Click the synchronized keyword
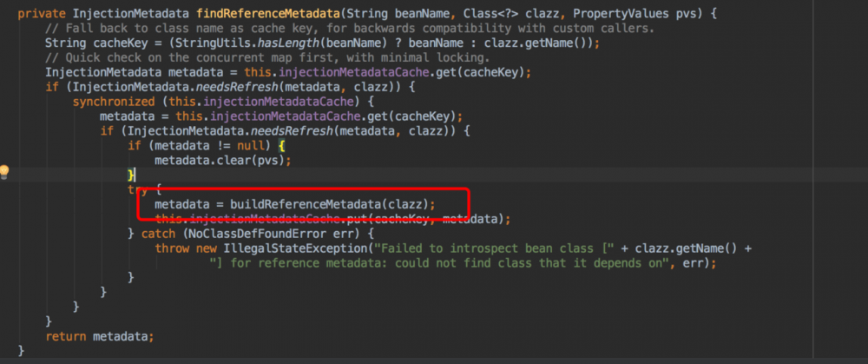This screenshot has height=364, width=868. 114,102
